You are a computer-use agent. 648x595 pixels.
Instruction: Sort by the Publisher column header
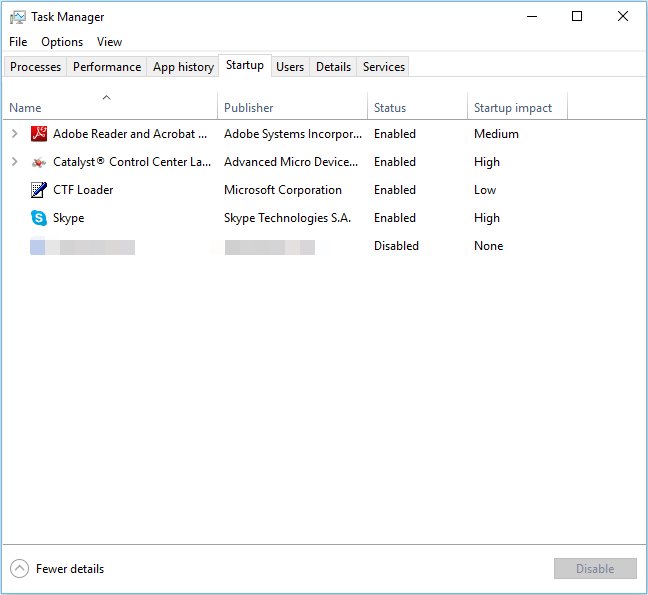293,105
